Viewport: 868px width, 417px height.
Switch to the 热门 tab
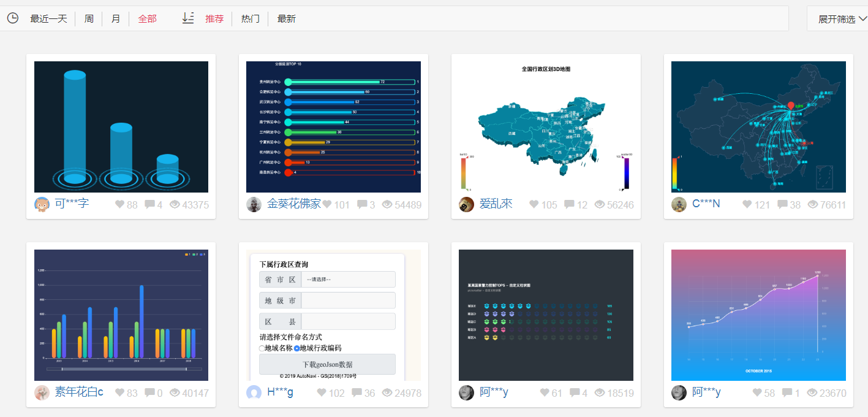[x=250, y=18]
